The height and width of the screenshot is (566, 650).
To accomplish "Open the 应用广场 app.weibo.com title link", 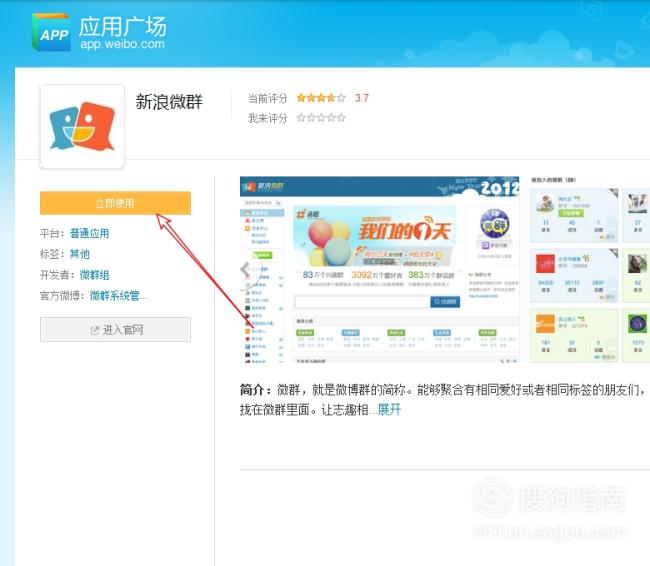I will click(123, 33).
